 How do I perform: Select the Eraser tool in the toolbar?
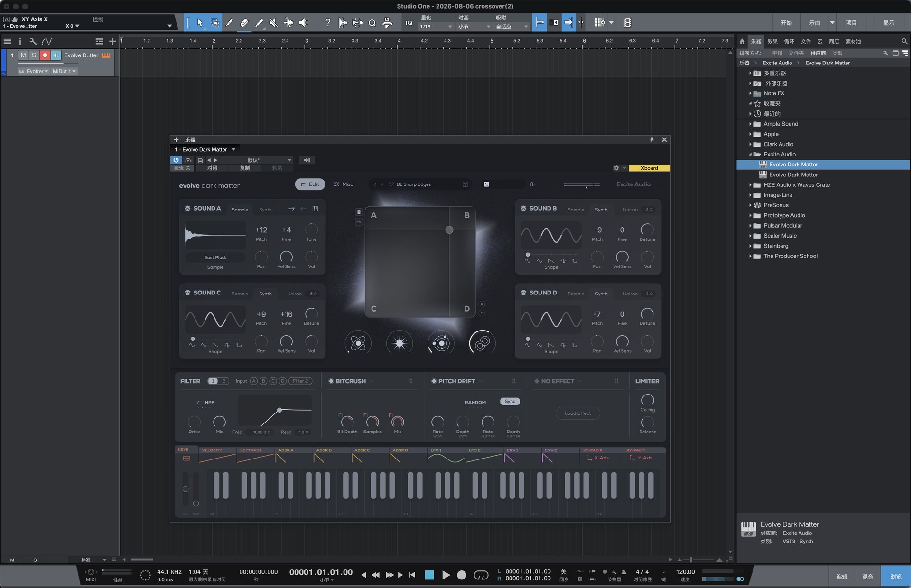tap(244, 22)
